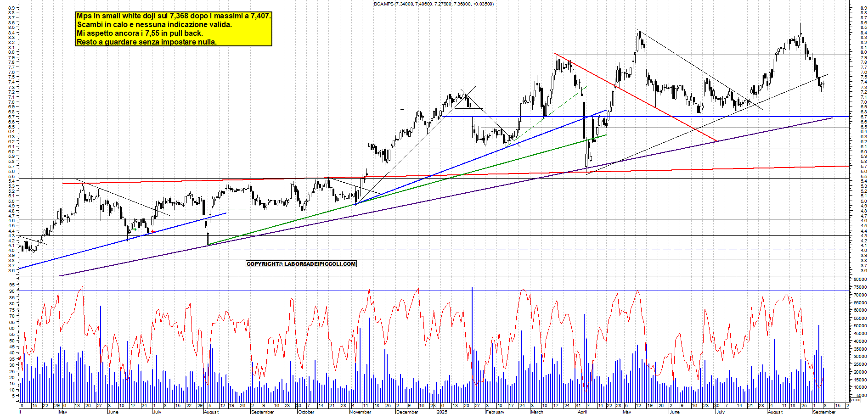Select annotation line 'Resto a guardare senza impostare nulla'
This screenshot has height=414, width=868.
point(147,42)
